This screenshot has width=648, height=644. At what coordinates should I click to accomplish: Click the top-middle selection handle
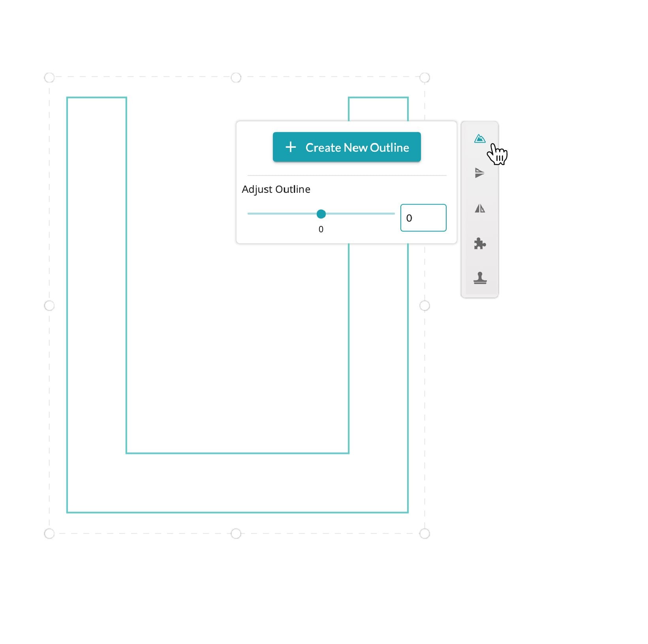236,78
